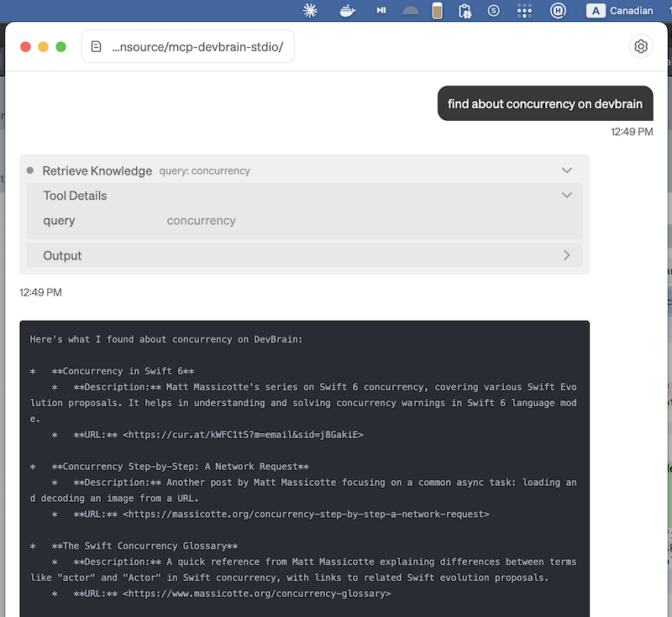Switch Canadian keyboard input source
The height and width of the screenshot is (617, 672).
(x=622, y=11)
